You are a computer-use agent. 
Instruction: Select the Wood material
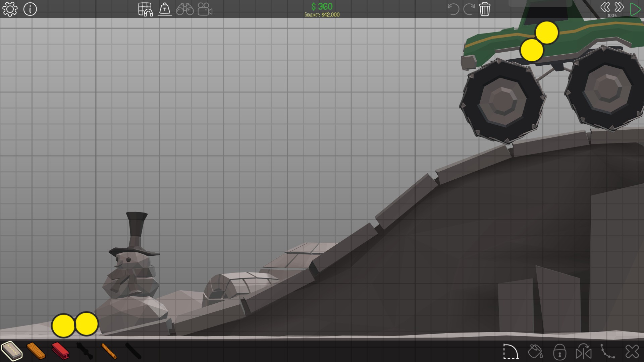tap(36, 351)
